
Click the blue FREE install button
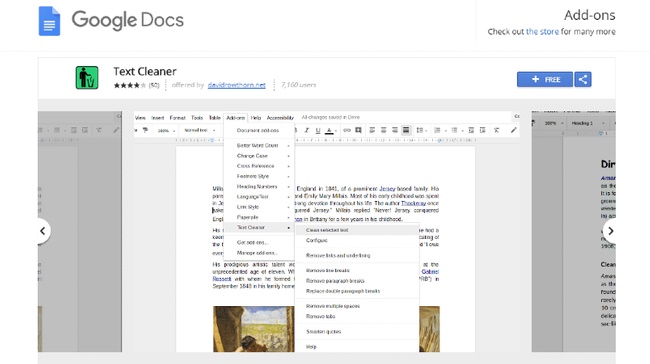tap(545, 79)
